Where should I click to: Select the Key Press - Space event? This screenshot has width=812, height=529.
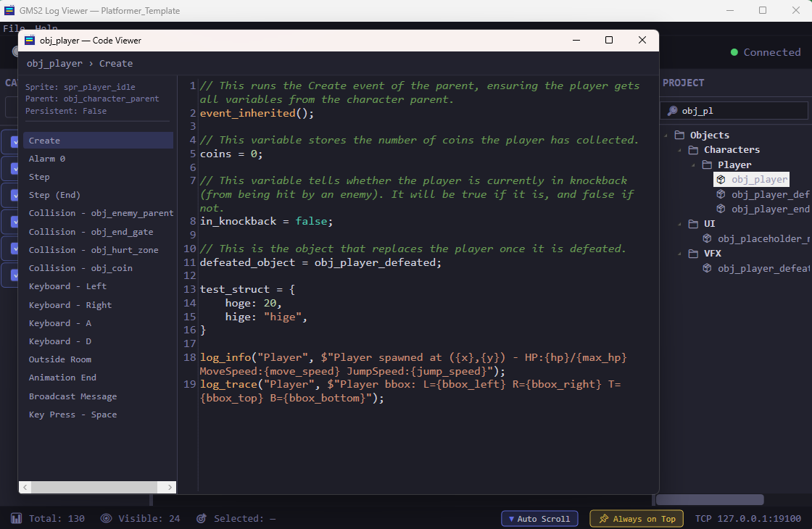pos(72,415)
